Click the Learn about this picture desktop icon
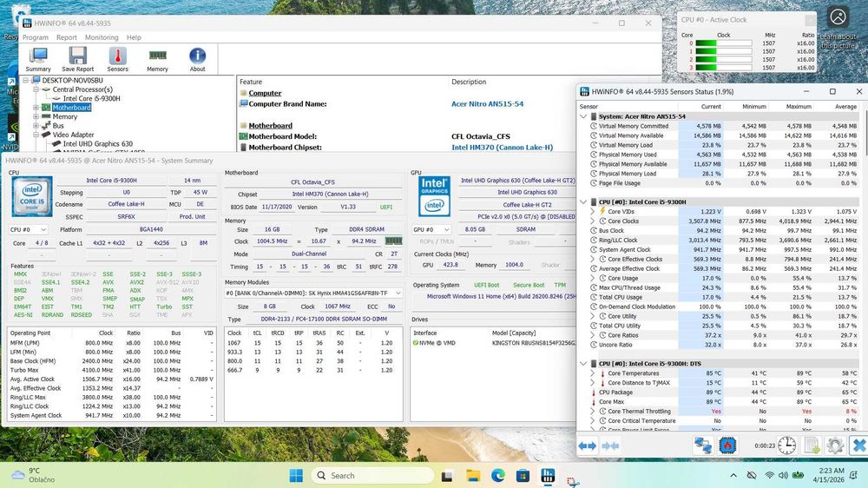 838,28
